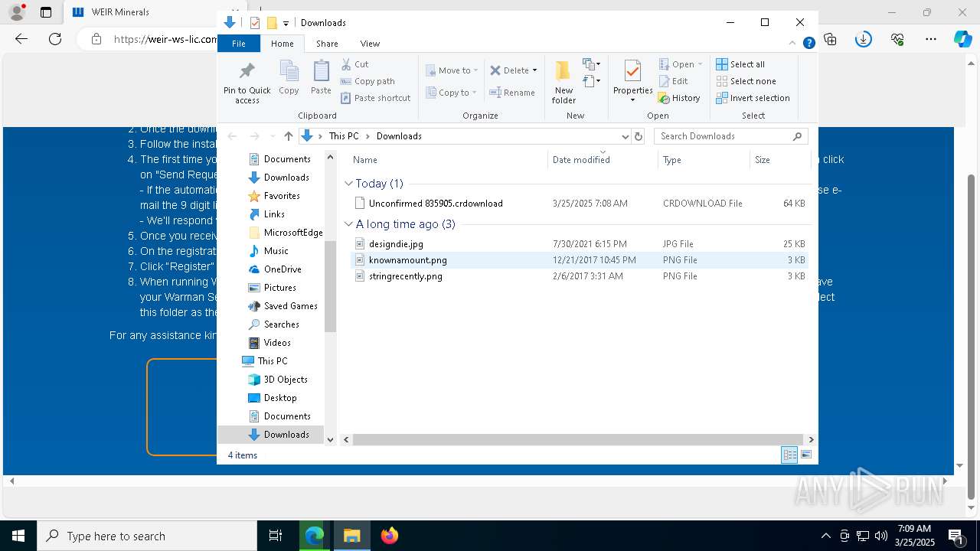Collapse the ribbon with chevron
This screenshot has height=551, width=980.
coord(792,44)
